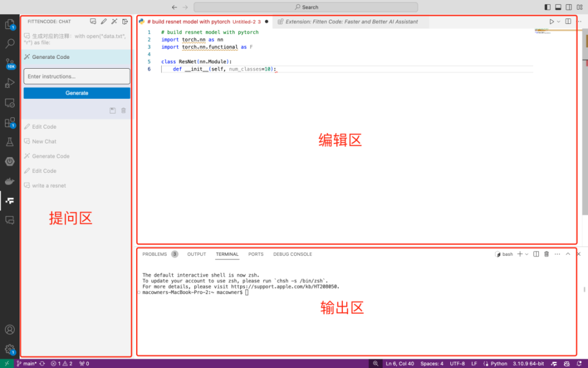This screenshot has height=368, width=588.
Task: Change end of line sequence via LF
Action: [474, 364]
